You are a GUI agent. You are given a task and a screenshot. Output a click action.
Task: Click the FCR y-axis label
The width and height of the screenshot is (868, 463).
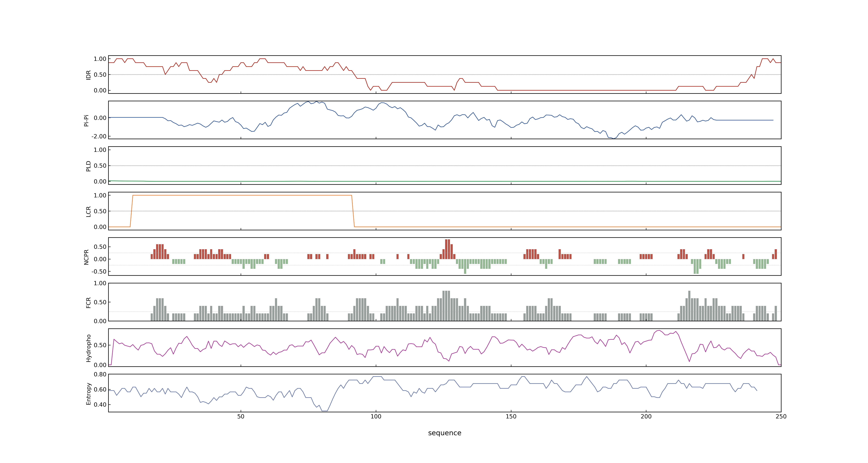pos(88,303)
